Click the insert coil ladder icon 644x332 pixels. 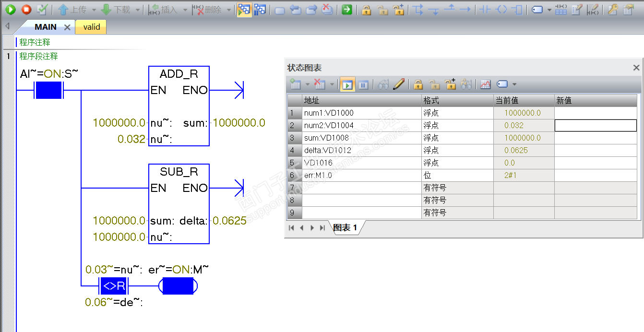[x=501, y=9]
